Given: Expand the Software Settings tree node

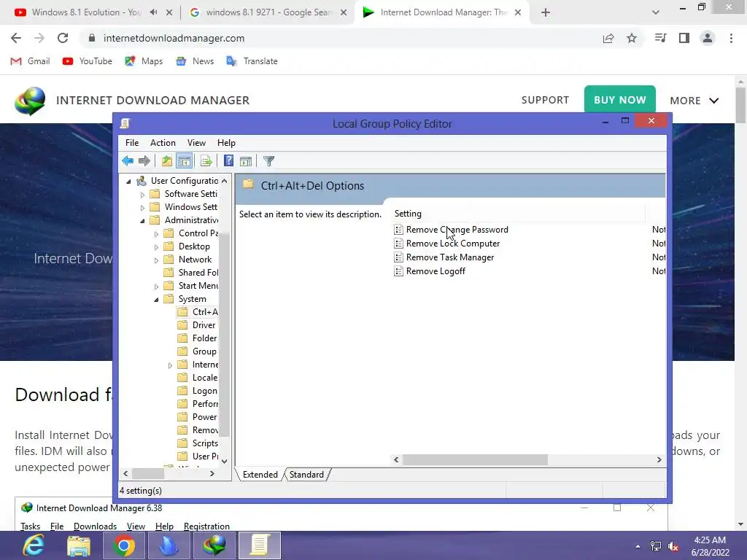Looking at the screenshot, I should [x=142, y=194].
